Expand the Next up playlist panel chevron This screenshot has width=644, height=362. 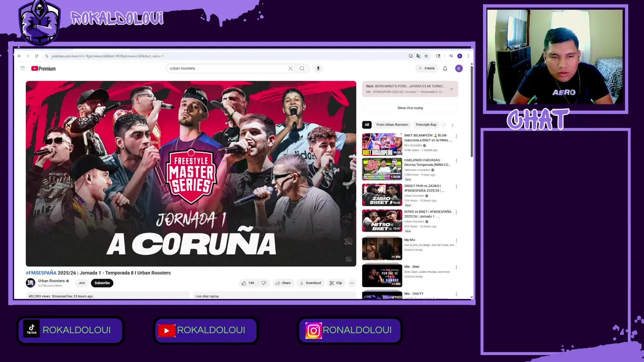click(x=451, y=89)
